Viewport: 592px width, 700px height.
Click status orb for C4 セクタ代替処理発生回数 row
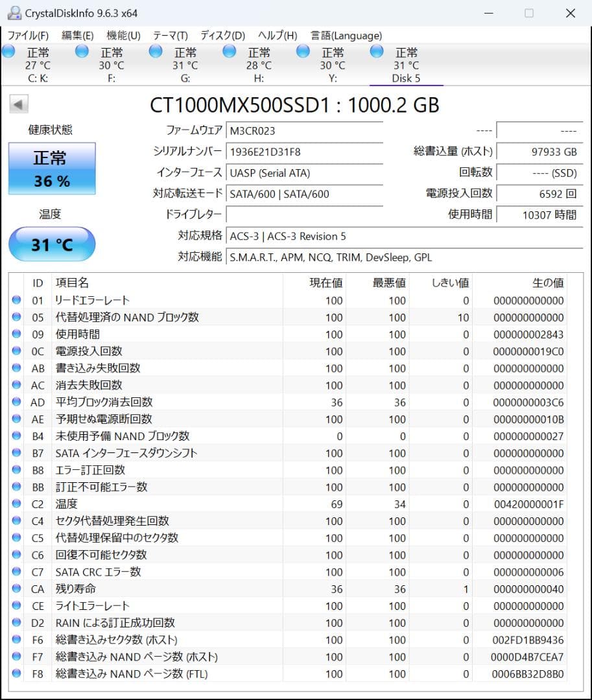tap(16, 520)
